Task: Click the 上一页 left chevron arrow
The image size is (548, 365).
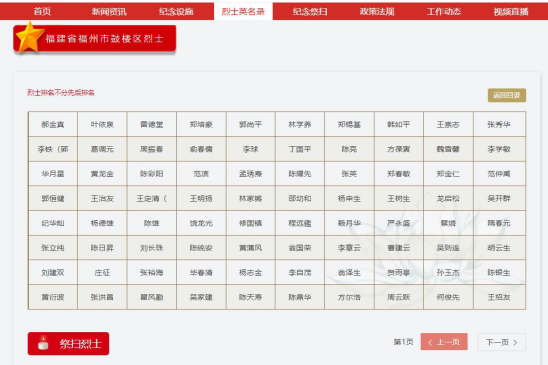Action: coord(430,343)
